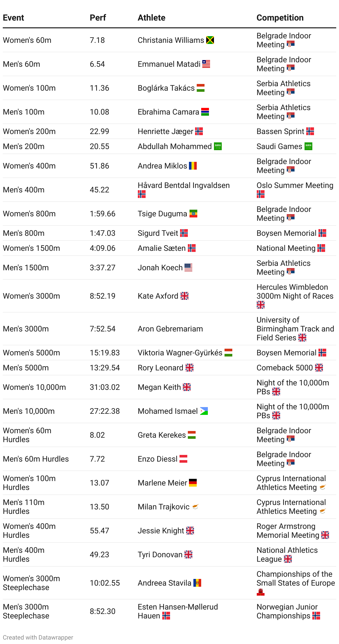This screenshot has height=644, width=339.
Task: Click the Djibouti flag beside Mohamed Ismael
Action: tap(204, 411)
